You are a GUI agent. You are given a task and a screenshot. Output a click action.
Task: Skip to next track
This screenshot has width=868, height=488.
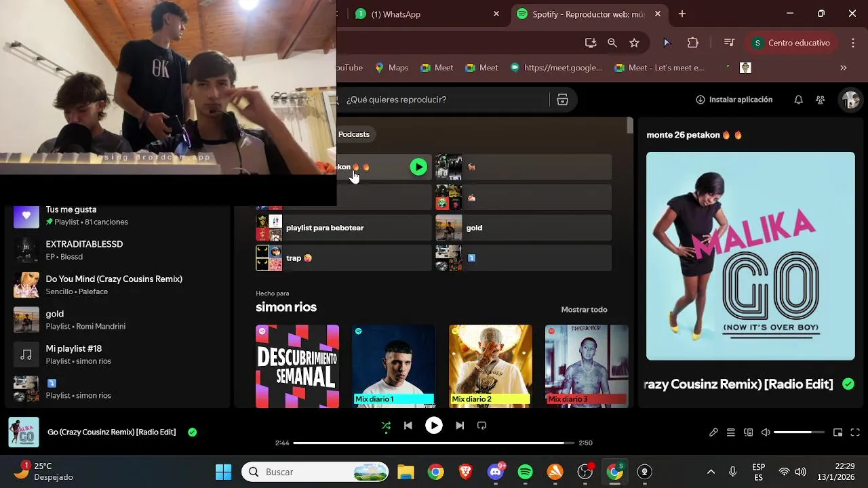pos(460,426)
